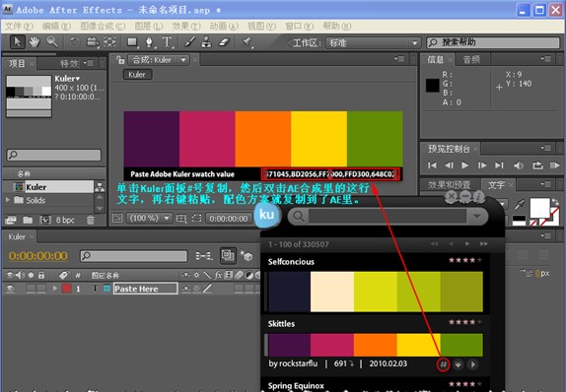Toggle visibility eye of Paste Here layer
Screen dimensions: 566x392
[10, 289]
